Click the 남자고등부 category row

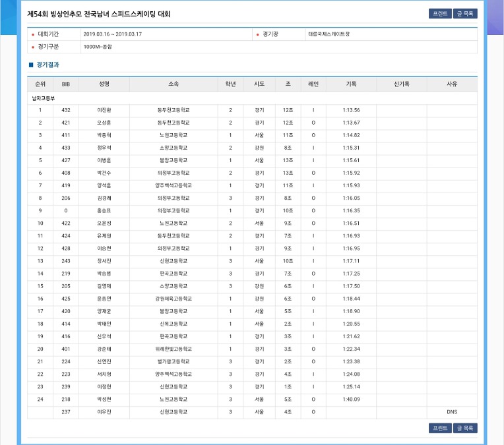(252, 98)
